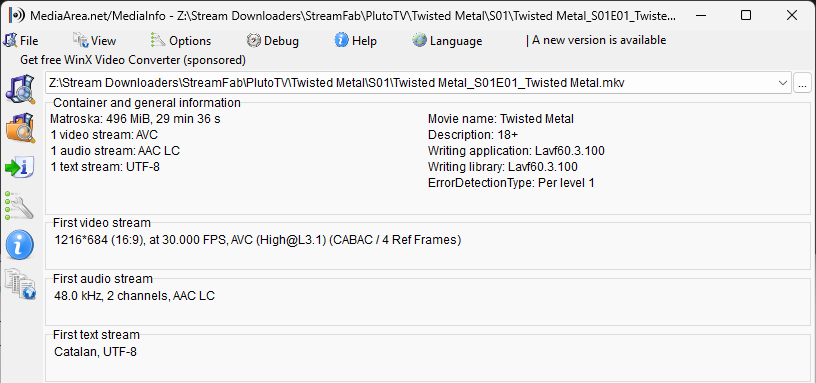Click the MediaInfo app icon in the title bar

17,15
